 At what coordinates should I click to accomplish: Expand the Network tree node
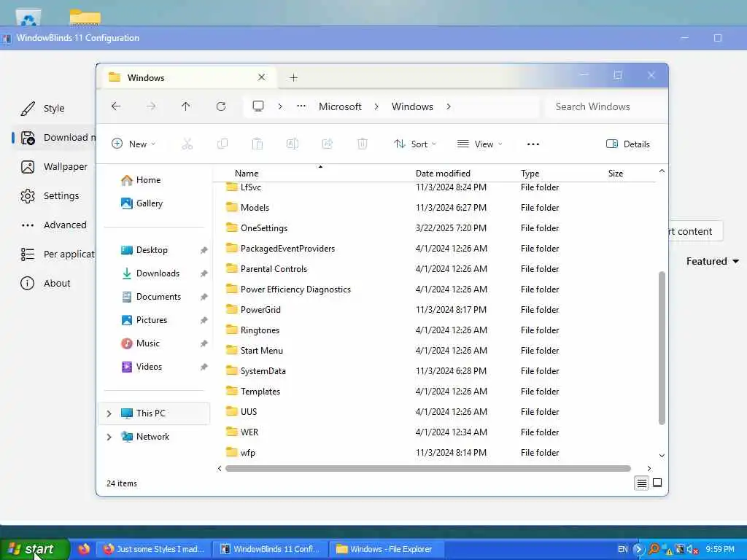coord(109,437)
